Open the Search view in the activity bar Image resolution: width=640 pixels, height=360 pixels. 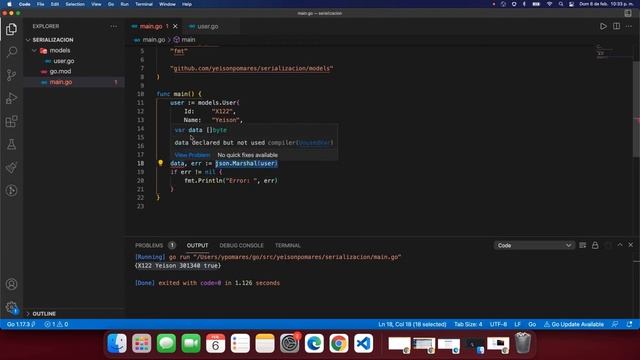click(x=11, y=52)
